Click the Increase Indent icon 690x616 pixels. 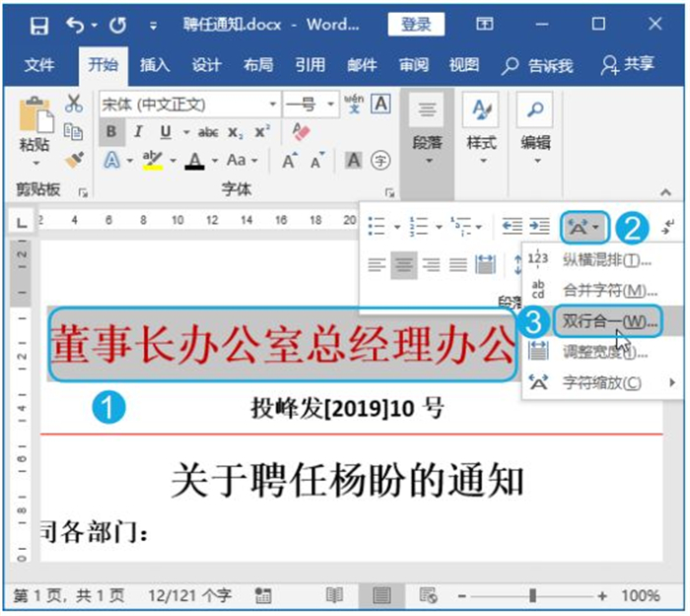(x=538, y=227)
